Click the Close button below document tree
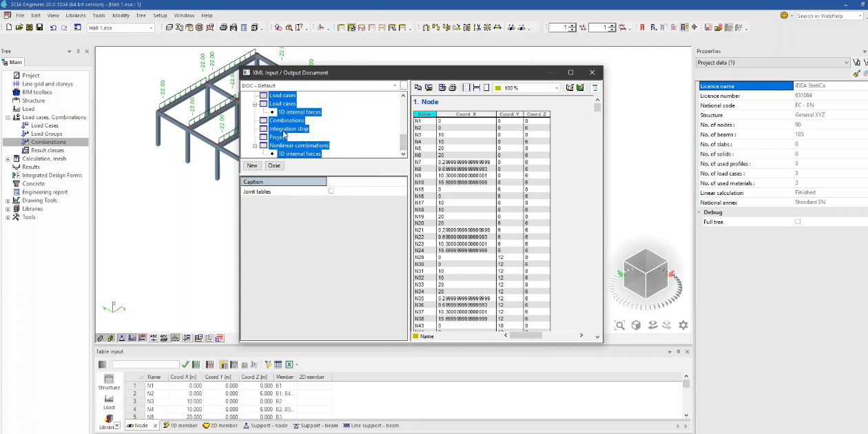Image resolution: width=868 pixels, height=434 pixels. 274,165
